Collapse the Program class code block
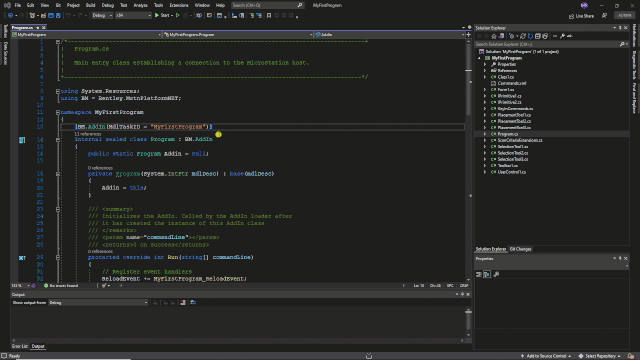 (x=58, y=140)
